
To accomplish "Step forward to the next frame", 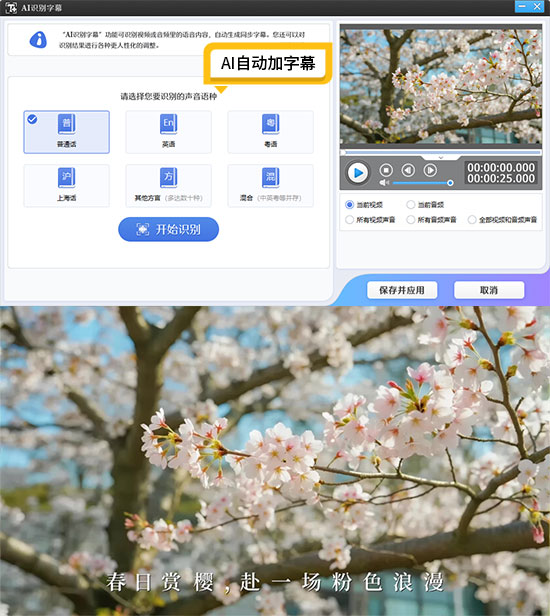I will (x=430, y=170).
